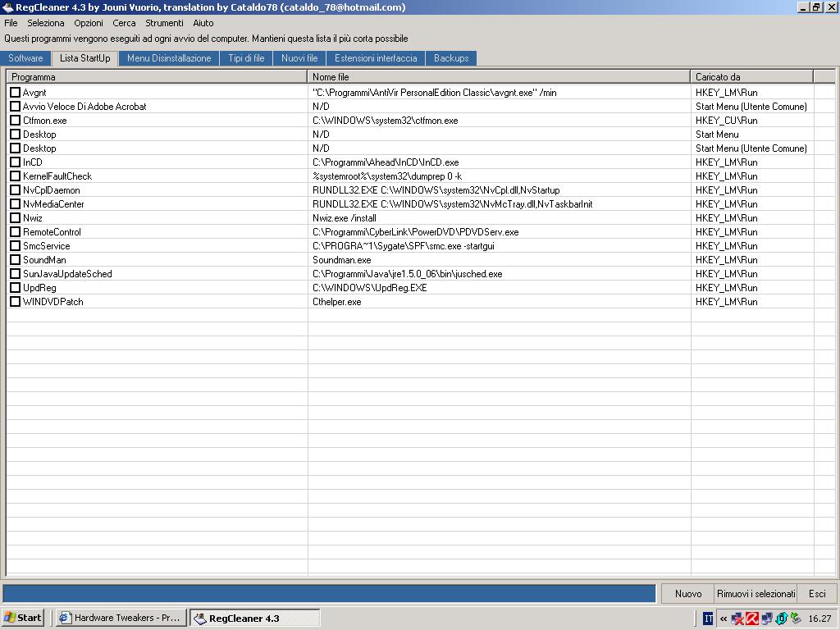Click the RegCleaner 4.3 taskbar button
The image size is (840, 630).
tap(255, 618)
